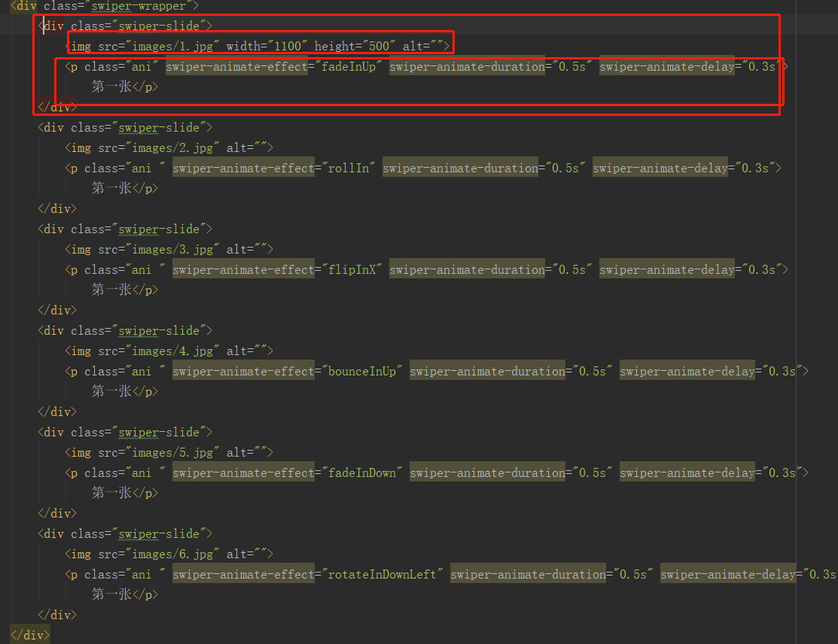The image size is (838, 644).
Task: Click the 0.5s duration value in the fadeInUp line
Action: pos(572,67)
